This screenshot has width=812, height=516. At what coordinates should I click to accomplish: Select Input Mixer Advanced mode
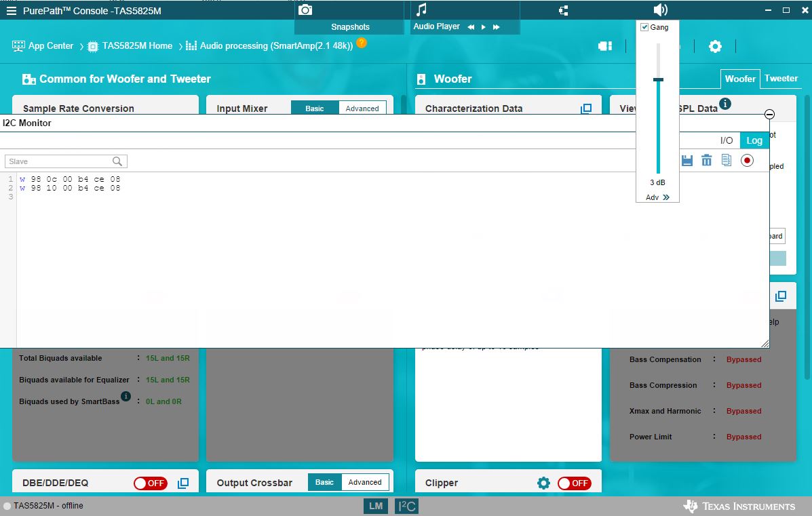click(362, 108)
